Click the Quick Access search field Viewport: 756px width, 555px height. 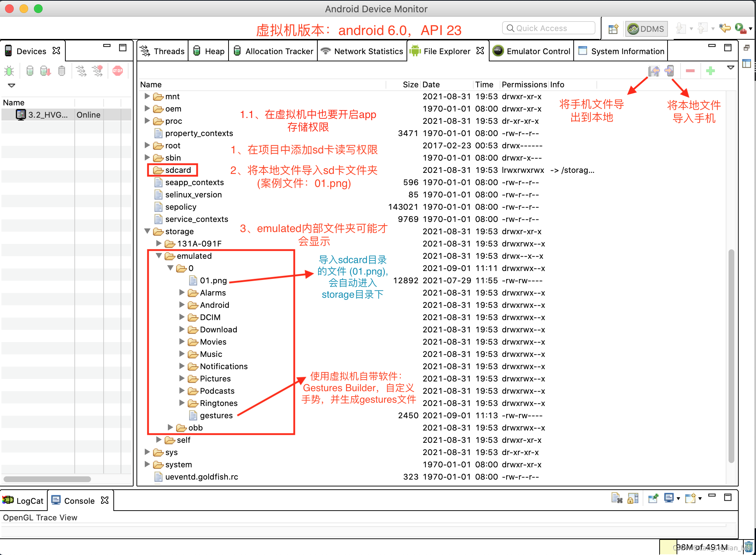[548, 28]
